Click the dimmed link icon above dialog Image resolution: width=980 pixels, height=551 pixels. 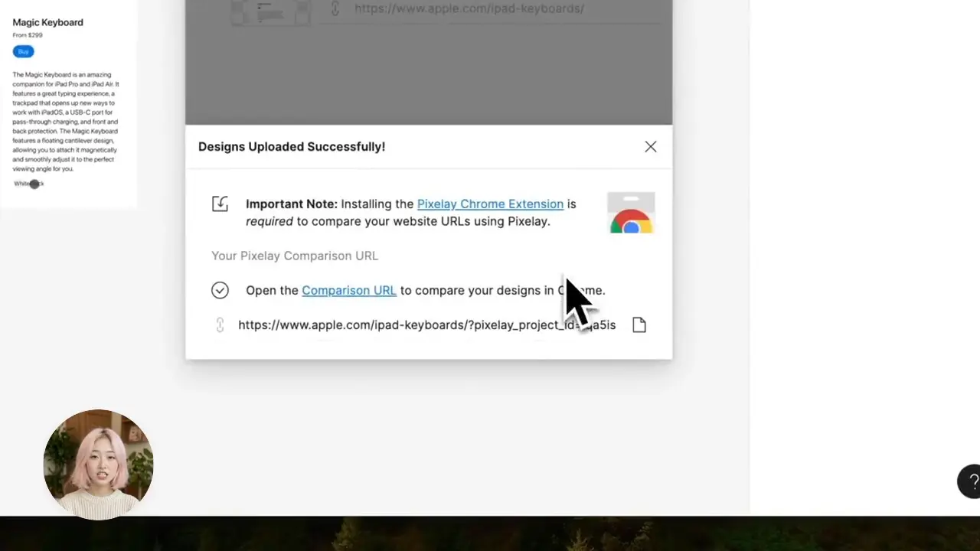click(x=335, y=9)
